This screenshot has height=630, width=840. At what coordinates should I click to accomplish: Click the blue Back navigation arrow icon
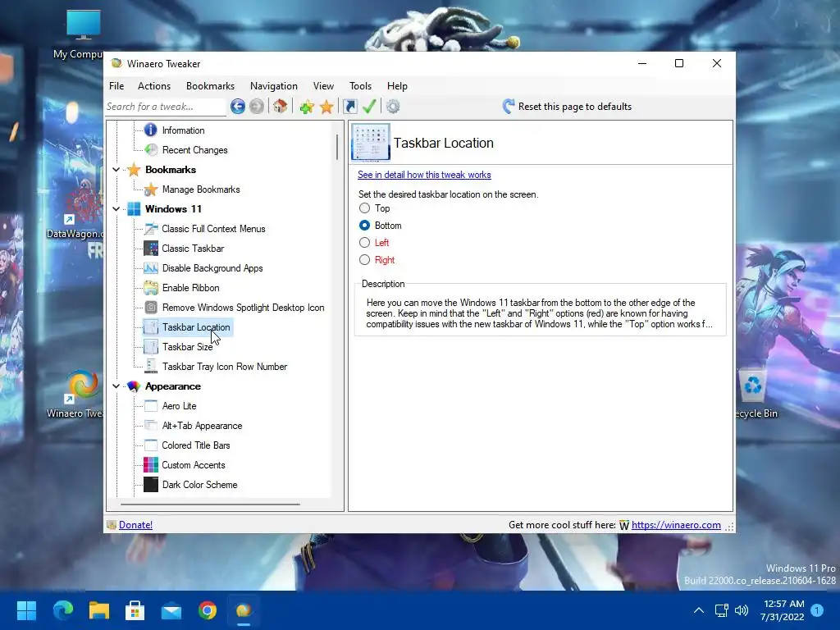pos(238,107)
